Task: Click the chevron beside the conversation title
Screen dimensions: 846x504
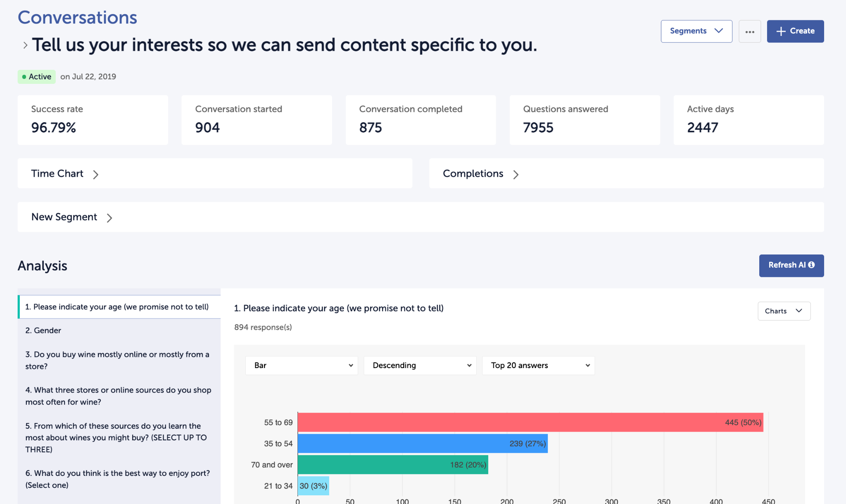Action: [25, 45]
